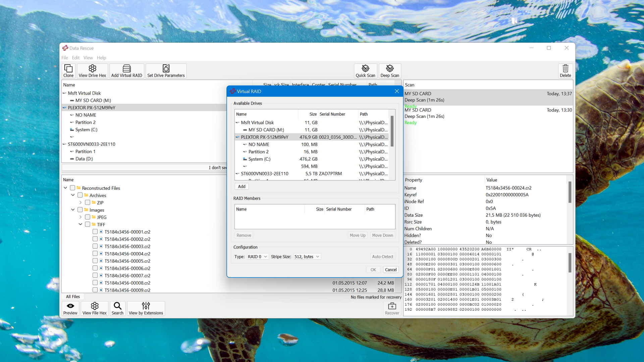Click file icon of T5184x3456-00001.cr2
This screenshot has height=362, width=644.
tap(101, 232)
